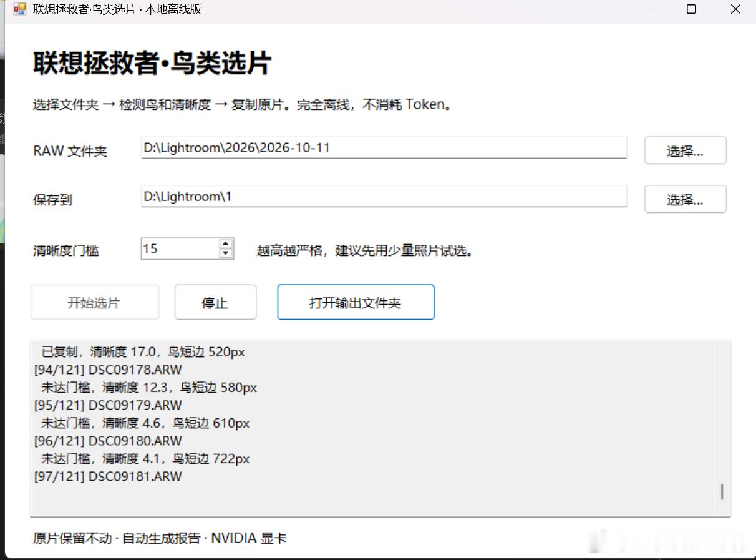
Task: Click 打开输出文件夹 button
Action: (x=356, y=303)
